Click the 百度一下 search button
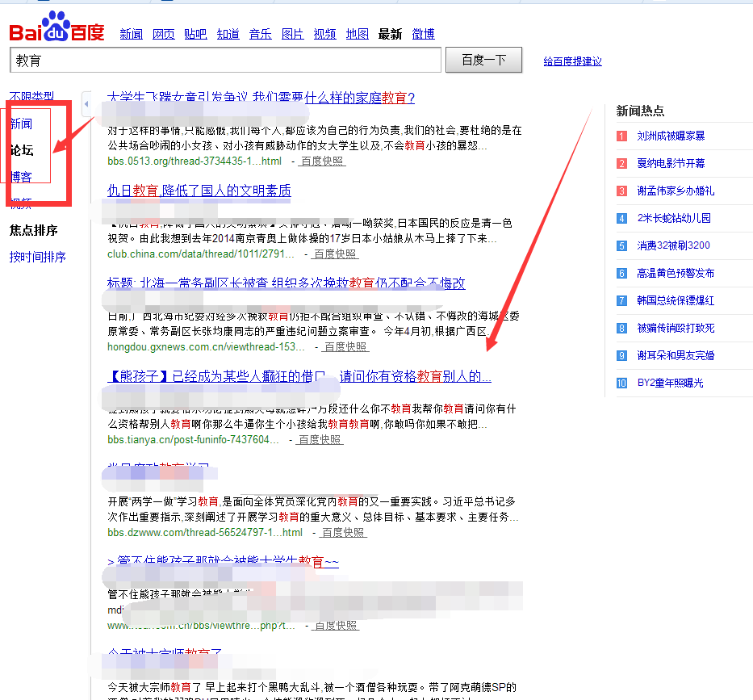753x700 pixels. pyautogui.click(x=483, y=60)
